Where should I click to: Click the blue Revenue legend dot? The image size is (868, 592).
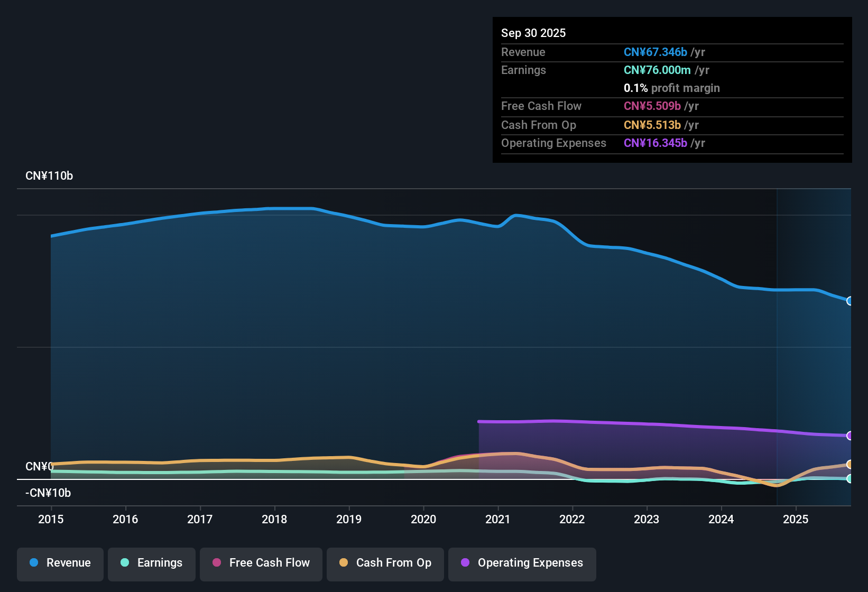pyautogui.click(x=34, y=563)
